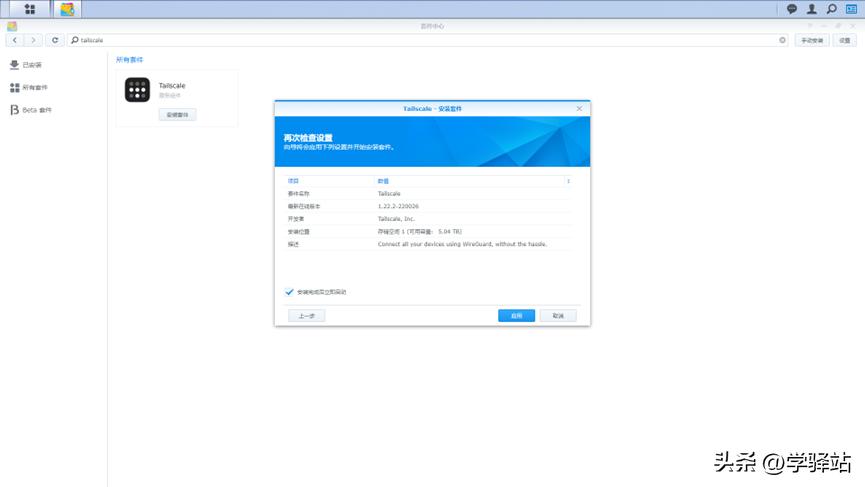Image resolution: width=865 pixels, height=487 pixels.
Task: Refresh the Package Center list
Action: pyautogui.click(x=55, y=40)
